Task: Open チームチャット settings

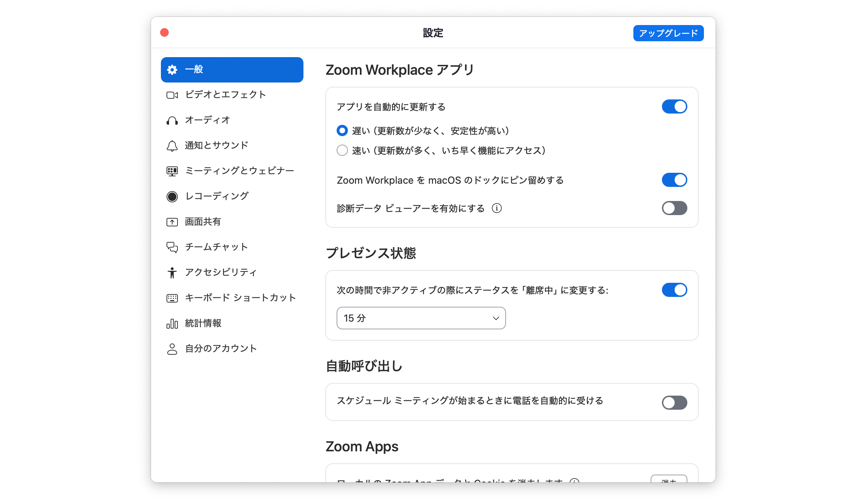Action: [232, 247]
